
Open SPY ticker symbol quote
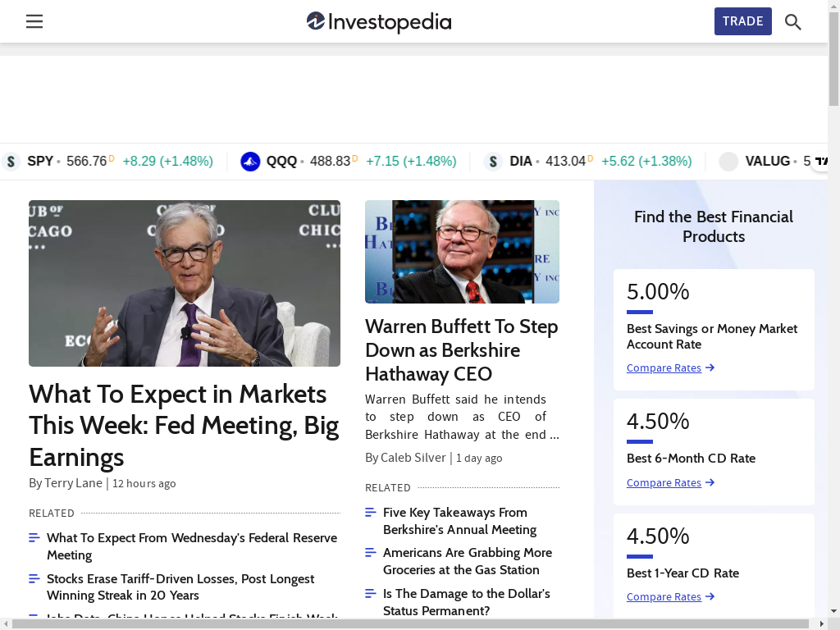tap(40, 162)
